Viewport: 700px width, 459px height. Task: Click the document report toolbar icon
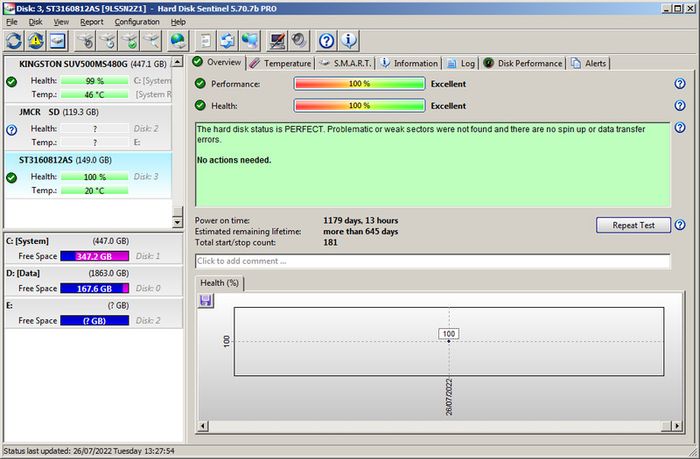(206, 41)
